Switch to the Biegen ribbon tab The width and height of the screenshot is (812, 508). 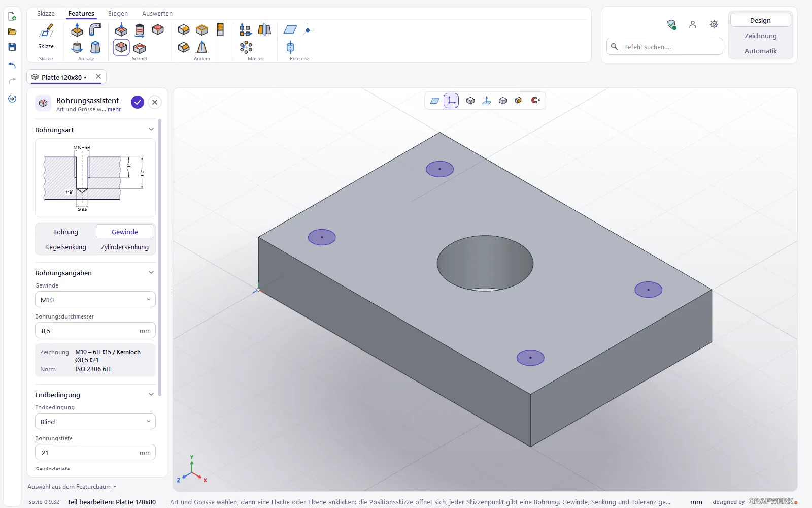point(118,14)
